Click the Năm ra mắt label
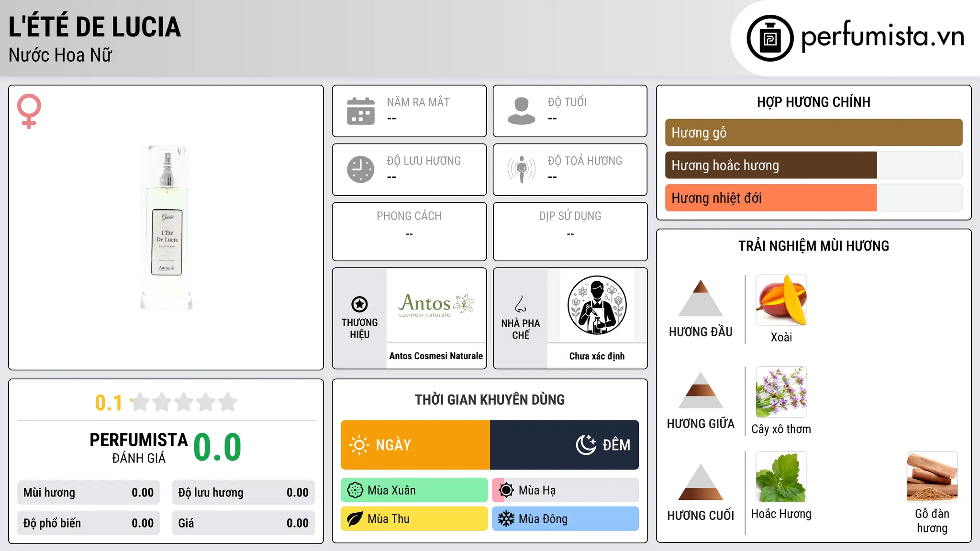Screen dimensions: 980x551 418,102
